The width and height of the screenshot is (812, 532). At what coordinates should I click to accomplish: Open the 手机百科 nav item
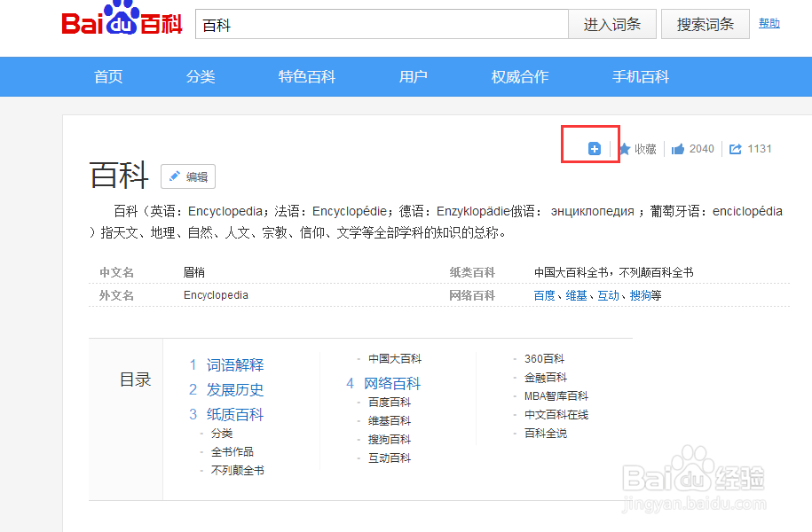[641, 76]
